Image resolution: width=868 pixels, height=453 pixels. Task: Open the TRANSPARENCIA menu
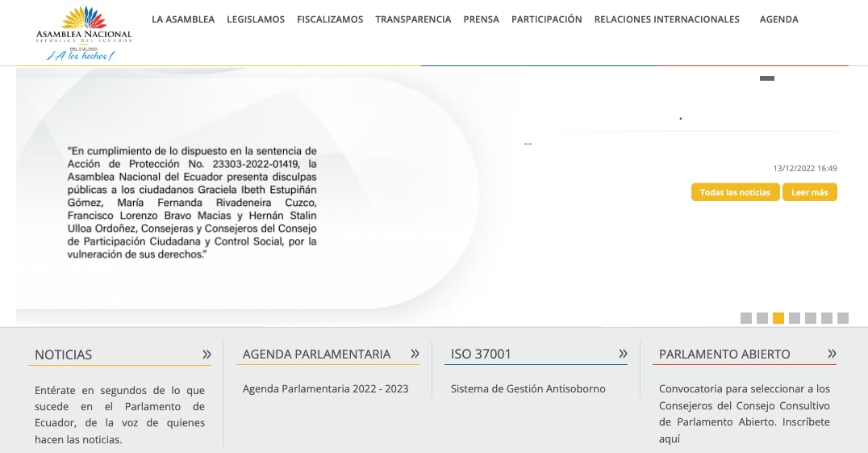coord(413,19)
